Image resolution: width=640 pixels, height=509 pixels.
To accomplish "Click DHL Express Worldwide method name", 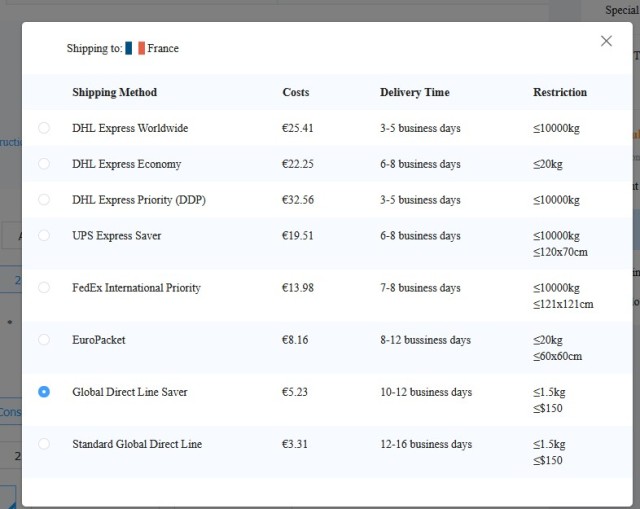I will coord(130,128).
